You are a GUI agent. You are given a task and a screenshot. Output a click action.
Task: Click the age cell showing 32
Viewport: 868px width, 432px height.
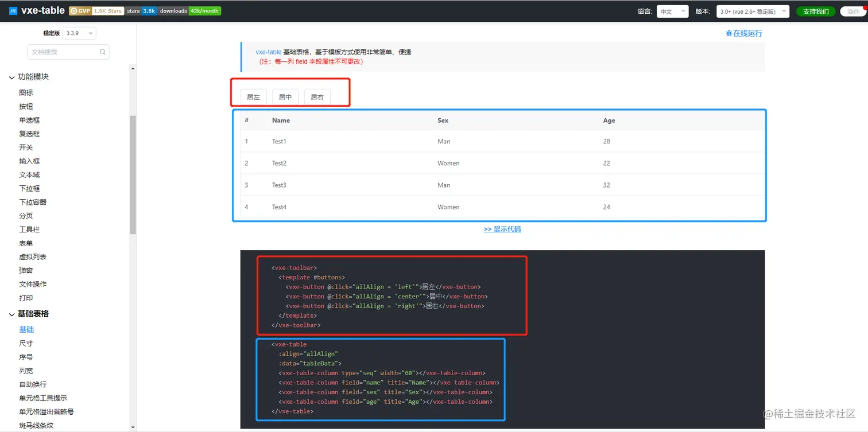coord(607,185)
